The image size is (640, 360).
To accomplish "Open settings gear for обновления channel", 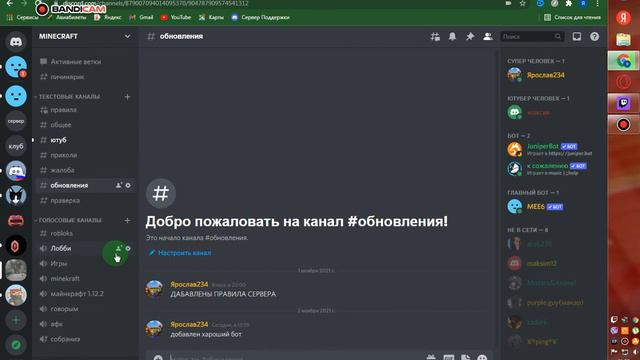I will tap(128, 185).
